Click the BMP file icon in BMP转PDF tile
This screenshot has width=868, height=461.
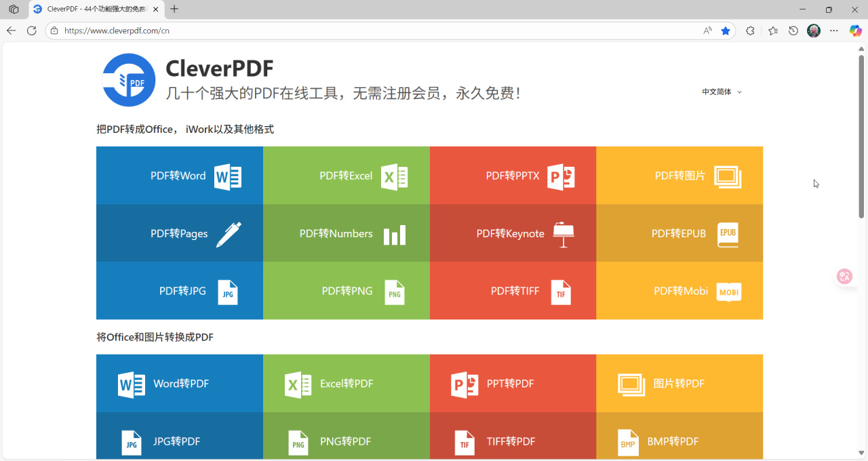629,443
